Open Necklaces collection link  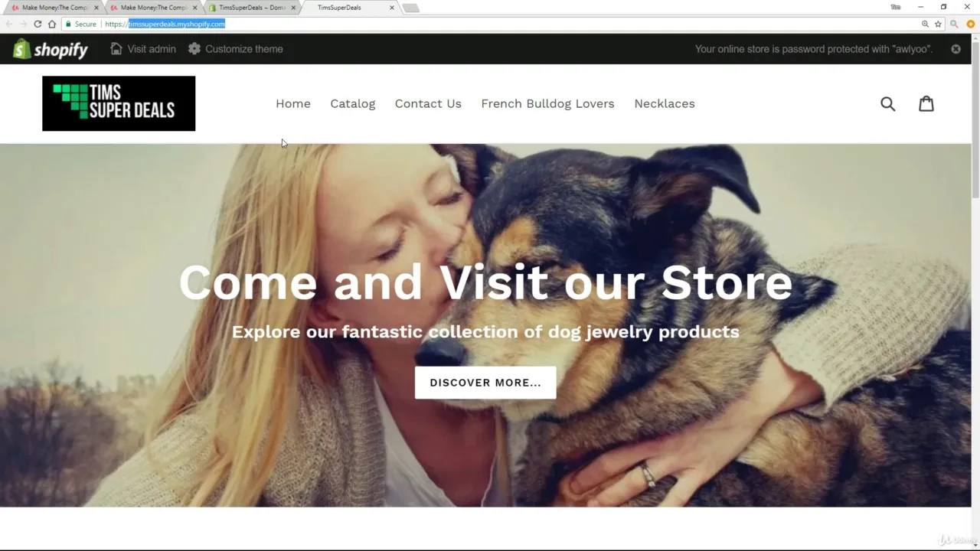tap(665, 103)
